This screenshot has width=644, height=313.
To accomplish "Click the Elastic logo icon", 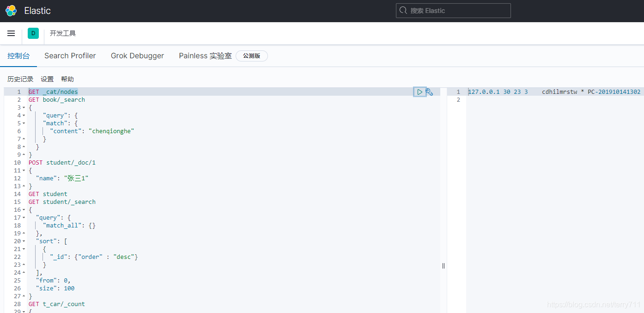I will pos(11,11).
